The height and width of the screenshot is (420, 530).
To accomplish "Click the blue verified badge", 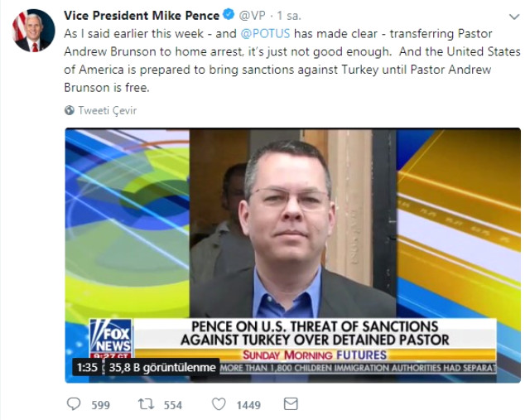I will tap(229, 16).
